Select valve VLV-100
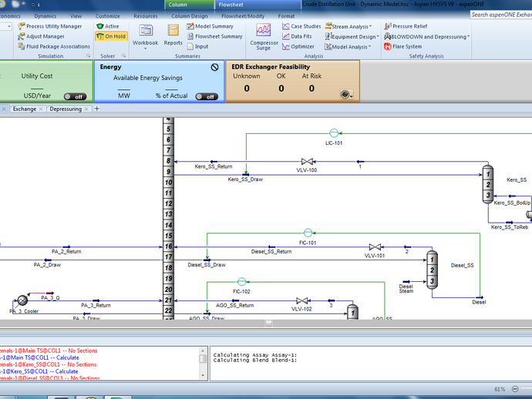532x399 pixels. [x=307, y=162]
